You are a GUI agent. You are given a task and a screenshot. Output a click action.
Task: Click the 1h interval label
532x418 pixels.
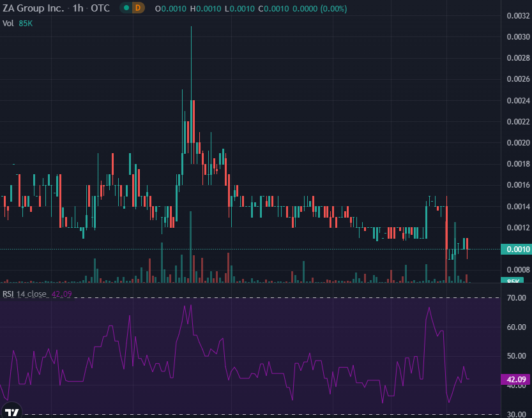[78, 8]
